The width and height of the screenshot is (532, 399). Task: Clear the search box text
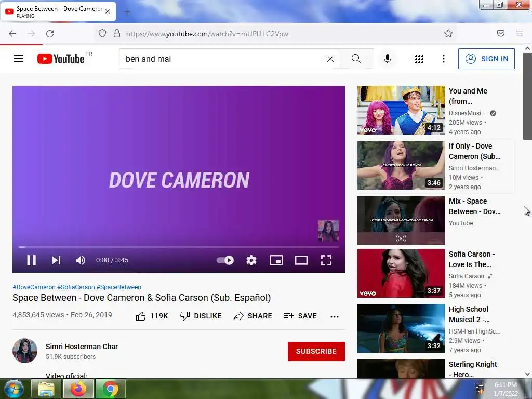click(x=330, y=59)
